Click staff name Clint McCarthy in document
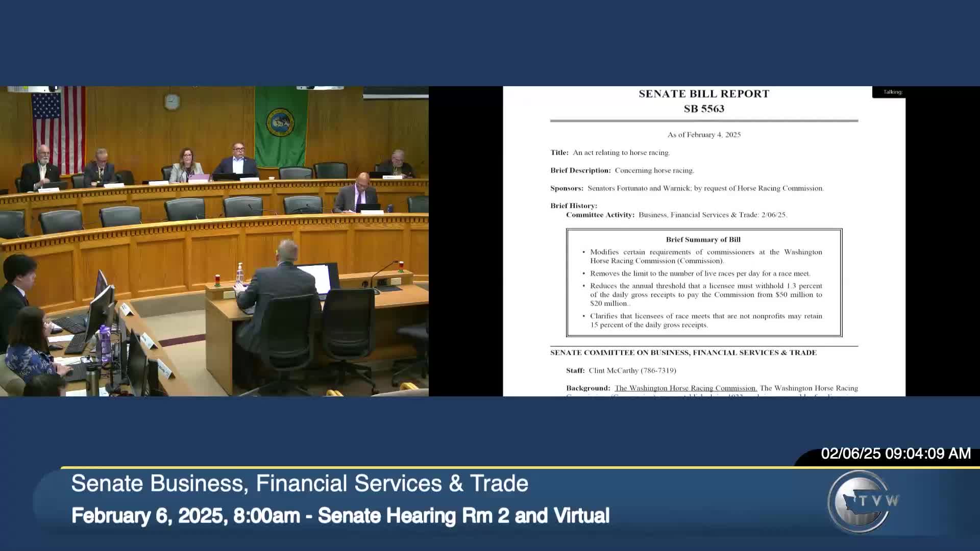Viewport: 980px width, 551px height. (613, 370)
